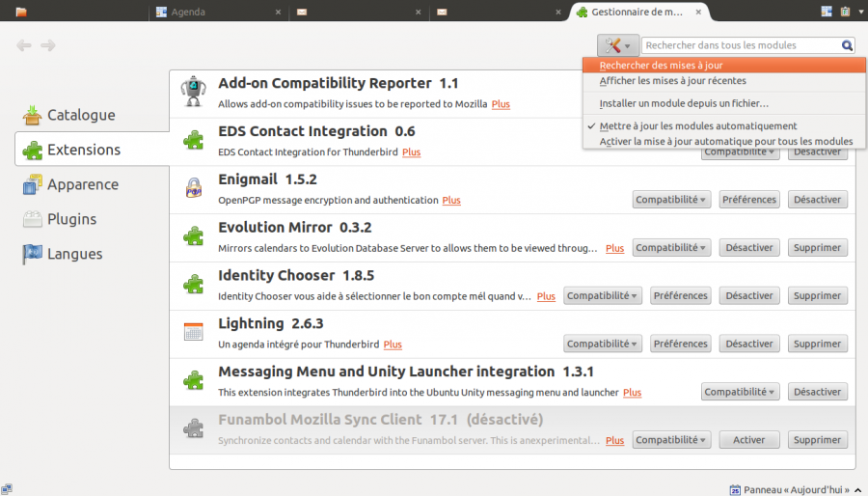Screen dimensions: 868x496
Task: Open Compatibilité dropdown for Messaging Menu
Action: [x=740, y=392]
